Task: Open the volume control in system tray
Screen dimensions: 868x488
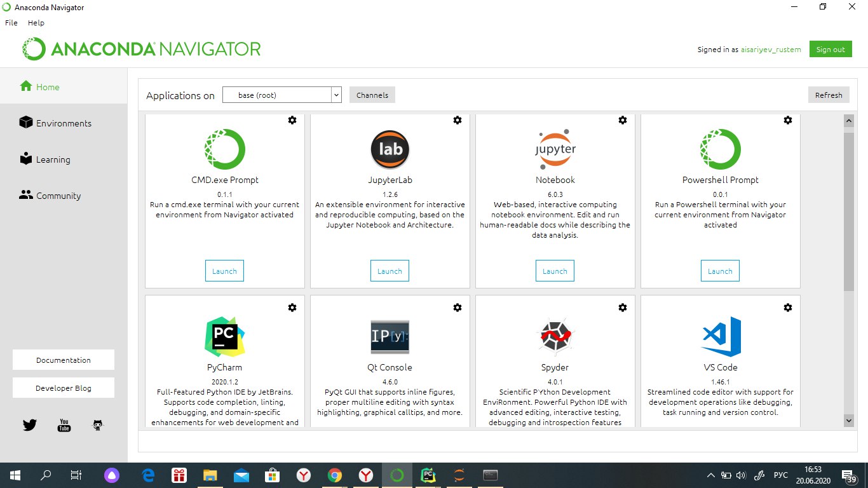Action: pos(741,475)
